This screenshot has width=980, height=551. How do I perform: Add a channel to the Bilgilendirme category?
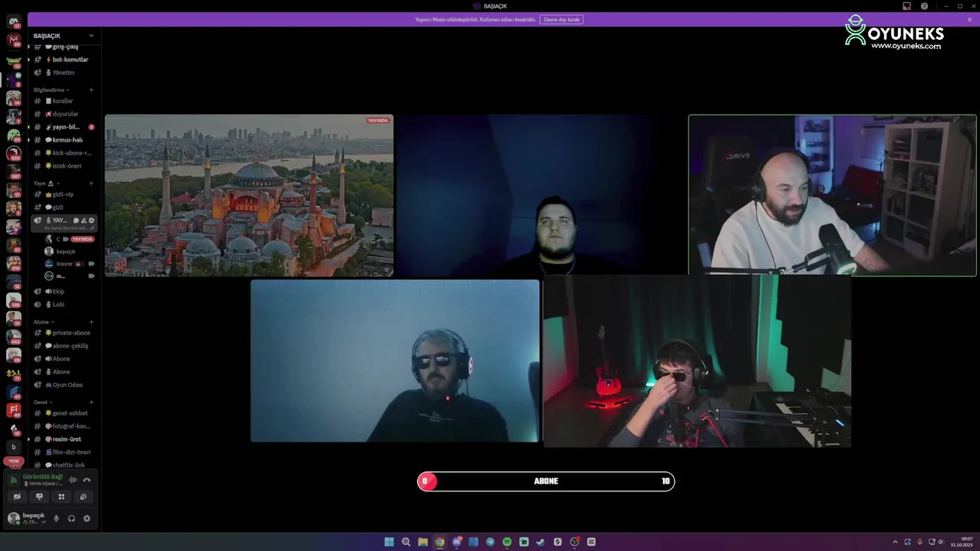coord(91,90)
